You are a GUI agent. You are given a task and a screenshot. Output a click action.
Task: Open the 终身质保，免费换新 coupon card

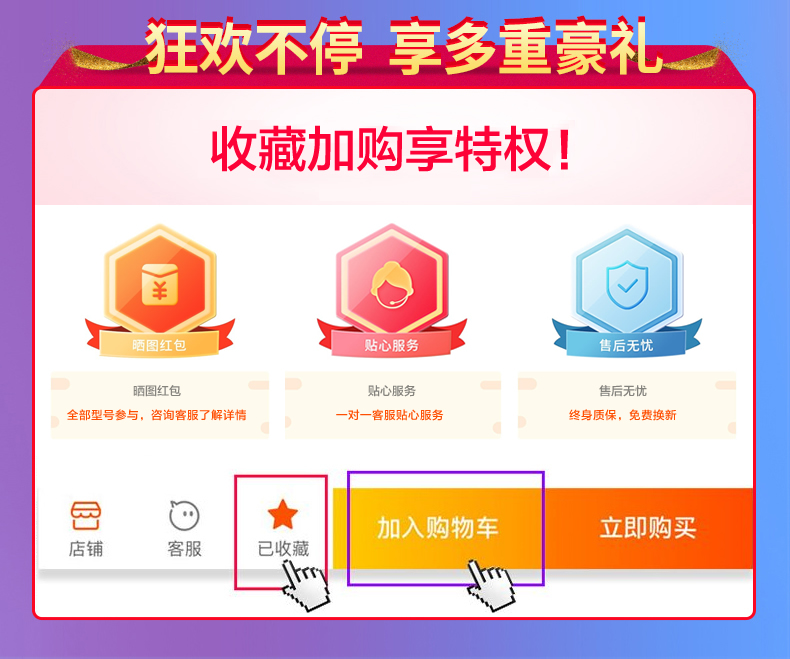(627, 405)
